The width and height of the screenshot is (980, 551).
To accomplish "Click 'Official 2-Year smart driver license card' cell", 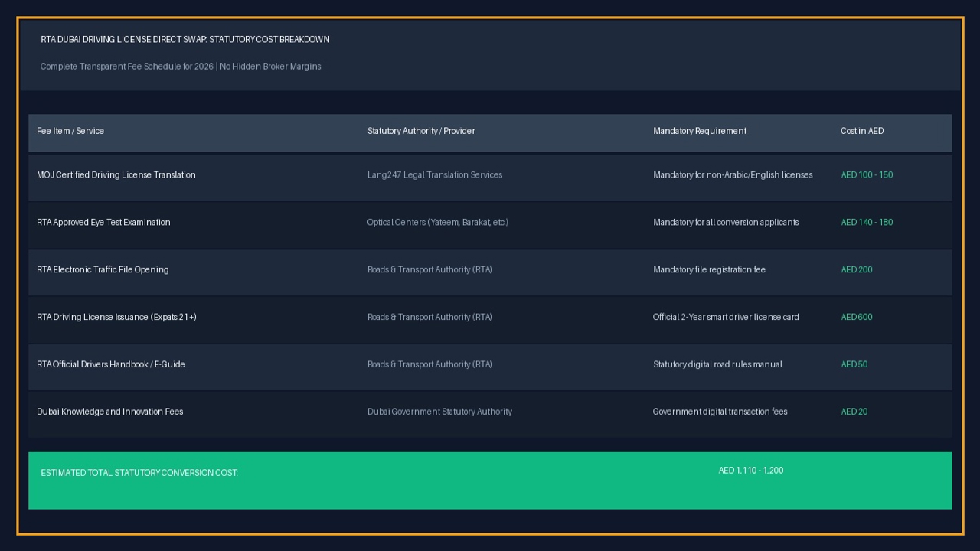I will pyautogui.click(x=726, y=318).
